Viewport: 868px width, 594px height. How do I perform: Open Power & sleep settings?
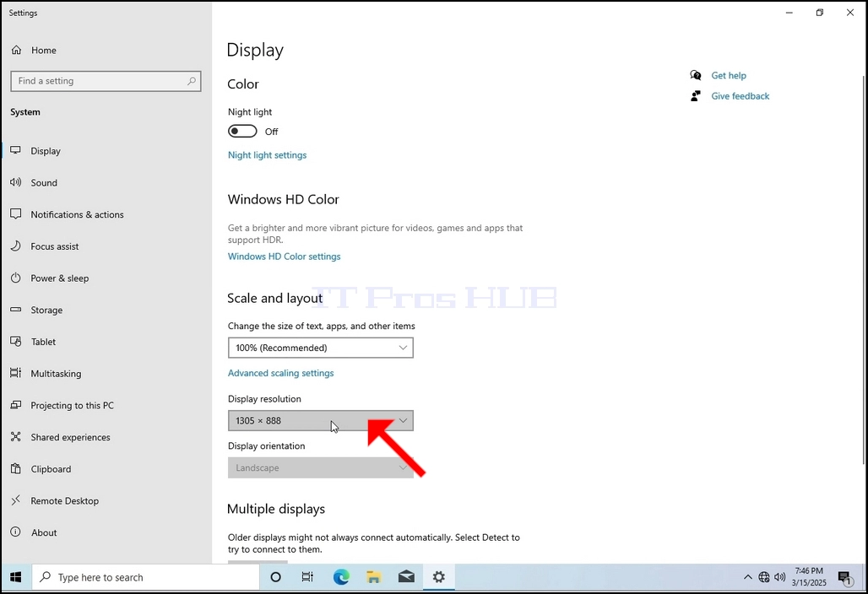106,278
